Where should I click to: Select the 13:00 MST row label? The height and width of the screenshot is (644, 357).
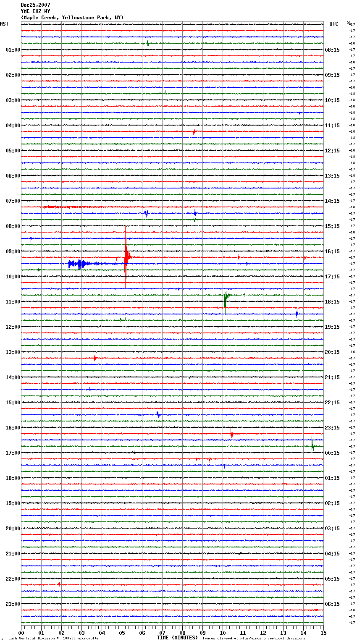point(13,352)
